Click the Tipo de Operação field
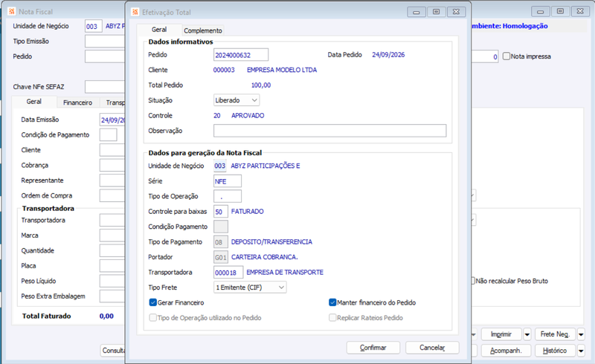 228,196
